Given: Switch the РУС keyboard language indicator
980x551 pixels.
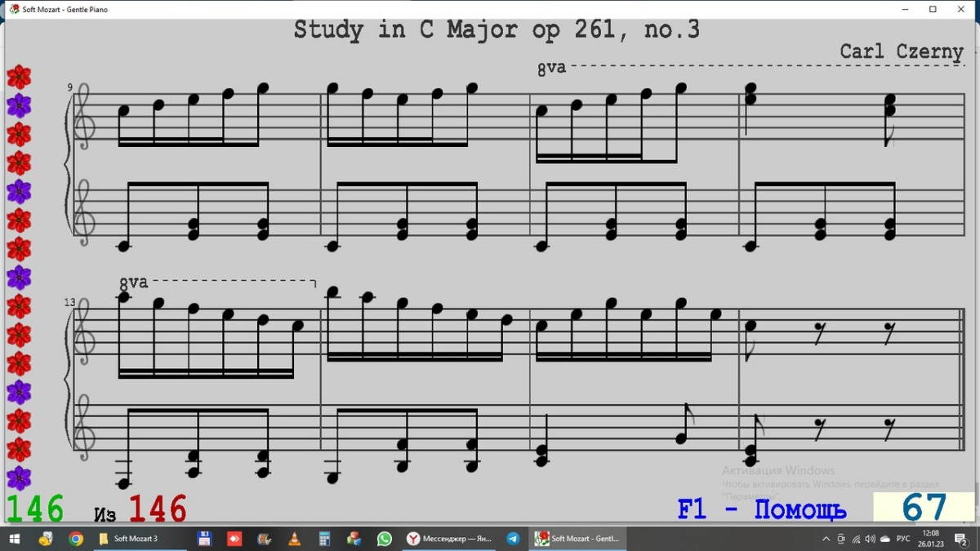Looking at the screenshot, I should 903,539.
